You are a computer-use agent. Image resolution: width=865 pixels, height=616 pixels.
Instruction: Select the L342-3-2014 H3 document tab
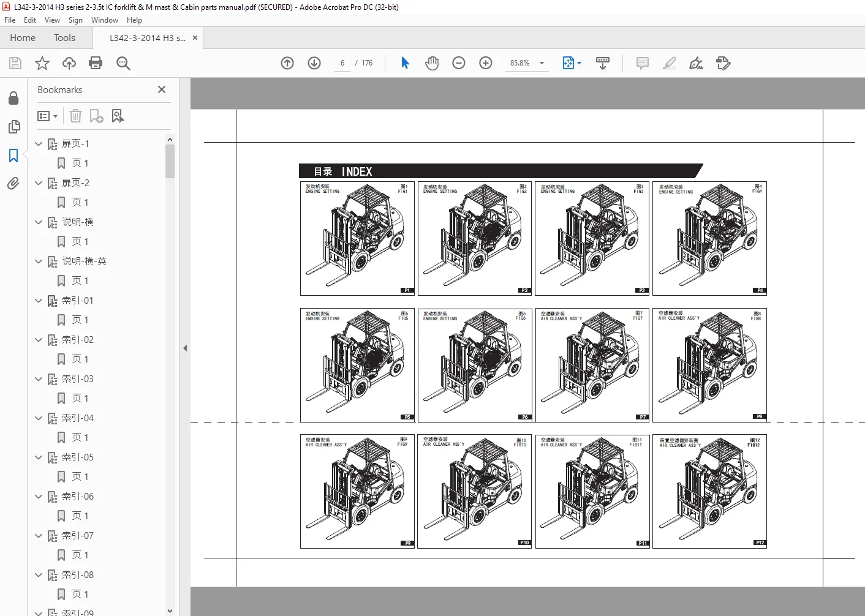147,38
